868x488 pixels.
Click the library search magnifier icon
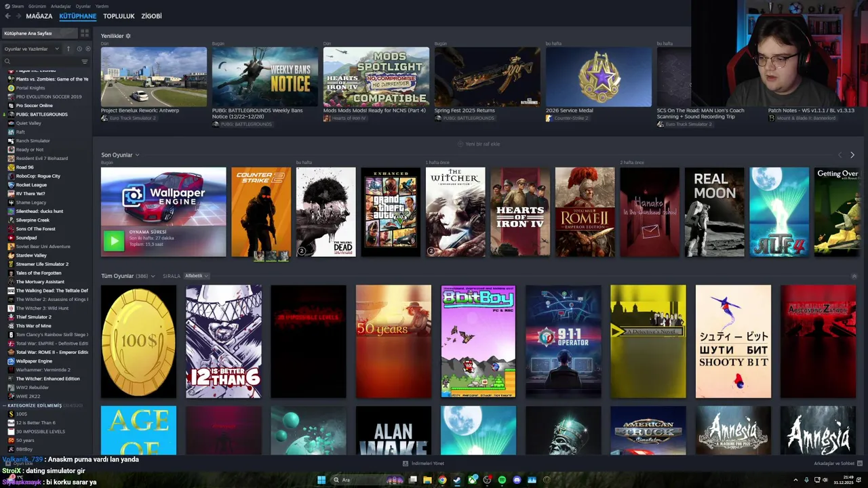point(7,62)
